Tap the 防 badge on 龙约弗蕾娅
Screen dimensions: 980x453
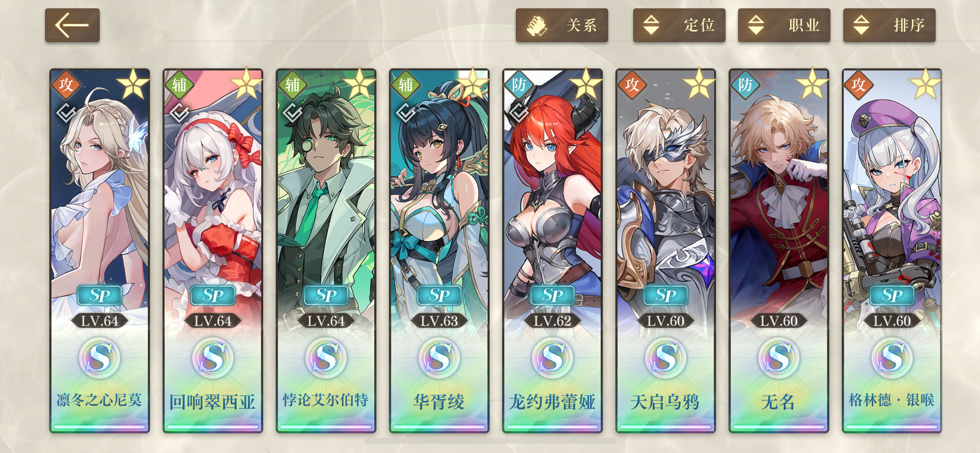[x=519, y=84]
